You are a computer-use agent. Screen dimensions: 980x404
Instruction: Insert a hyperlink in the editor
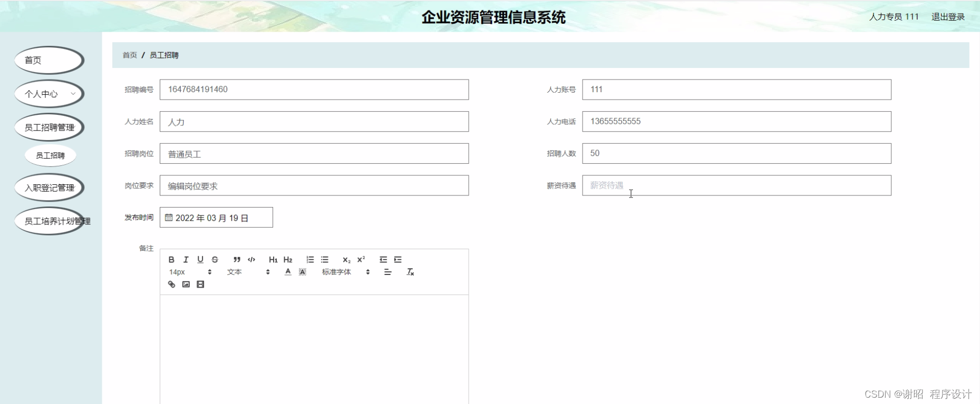pyautogui.click(x=171, y=284)
